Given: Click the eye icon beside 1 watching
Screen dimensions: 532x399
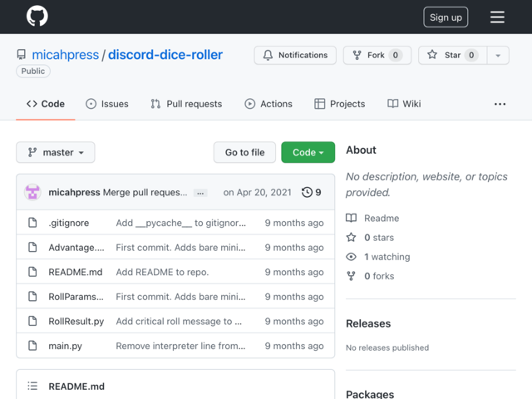Looking at the screenshot, I should click(x=351, y=257).
